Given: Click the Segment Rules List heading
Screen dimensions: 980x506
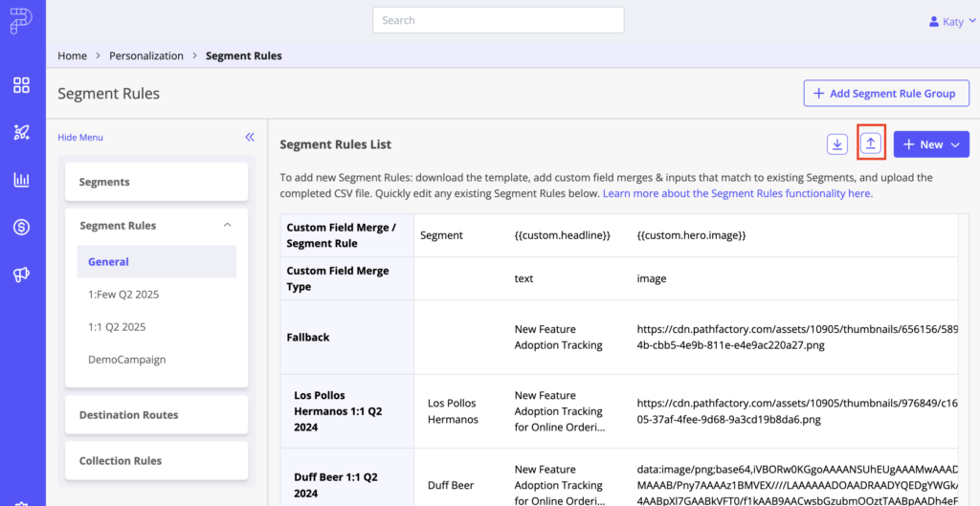Looking at the screenshot, I should pos(336,144).
